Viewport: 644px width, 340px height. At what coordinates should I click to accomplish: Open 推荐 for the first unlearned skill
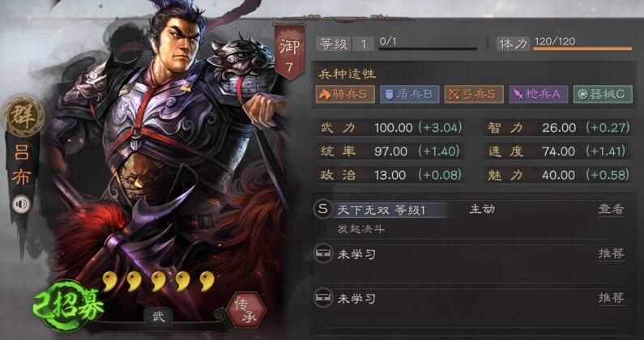click(611, 253)
